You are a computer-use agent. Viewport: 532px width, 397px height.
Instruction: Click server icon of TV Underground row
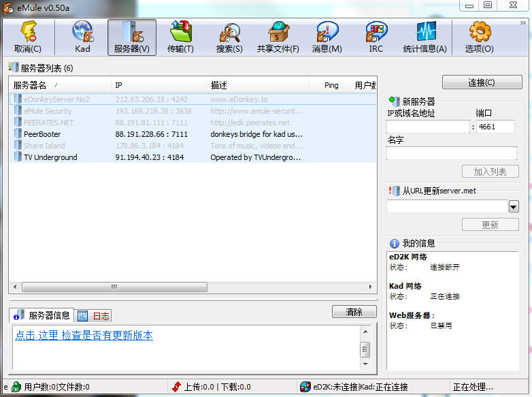point(18,157)
